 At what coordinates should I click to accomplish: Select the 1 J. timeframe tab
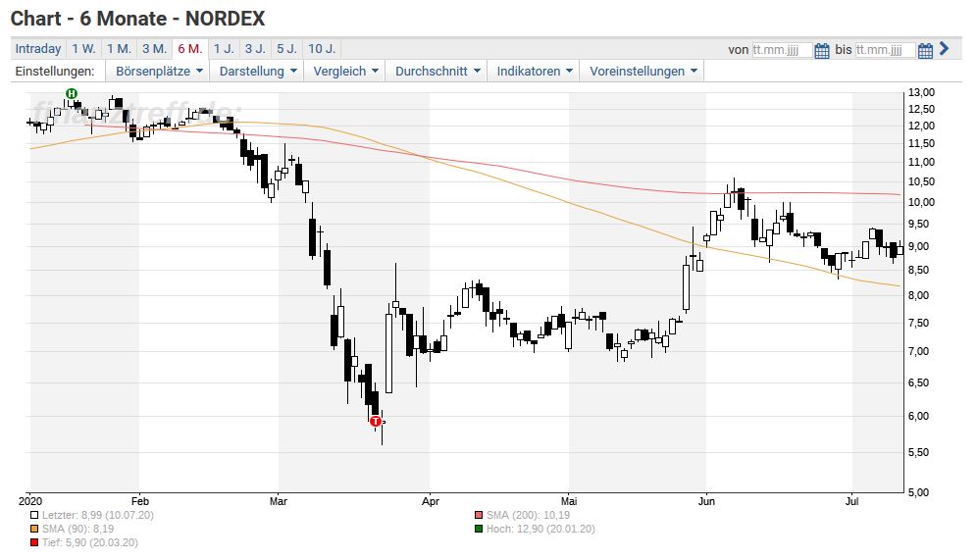pyautogui.click(x=224, y=49)
